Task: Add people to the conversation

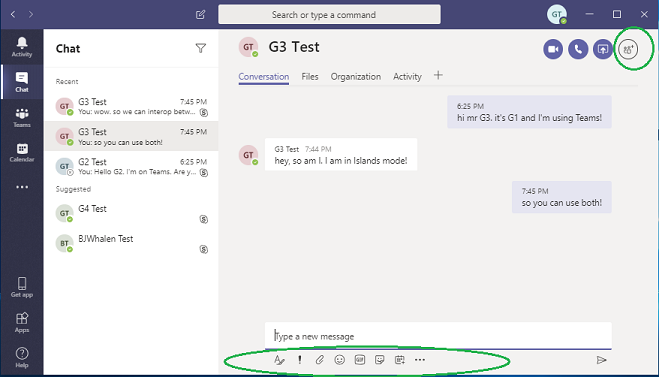Action: tap(628, 49)
